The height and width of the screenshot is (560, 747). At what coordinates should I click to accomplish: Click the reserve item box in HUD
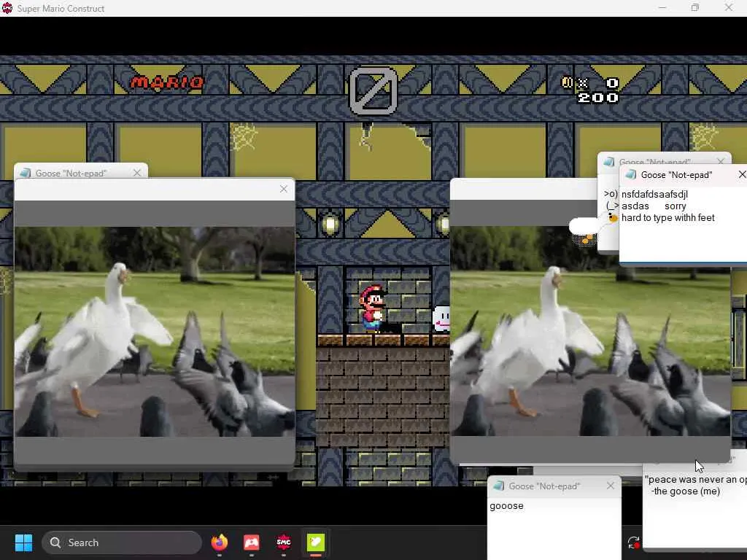pyautogui.click(x=373, y=91)
